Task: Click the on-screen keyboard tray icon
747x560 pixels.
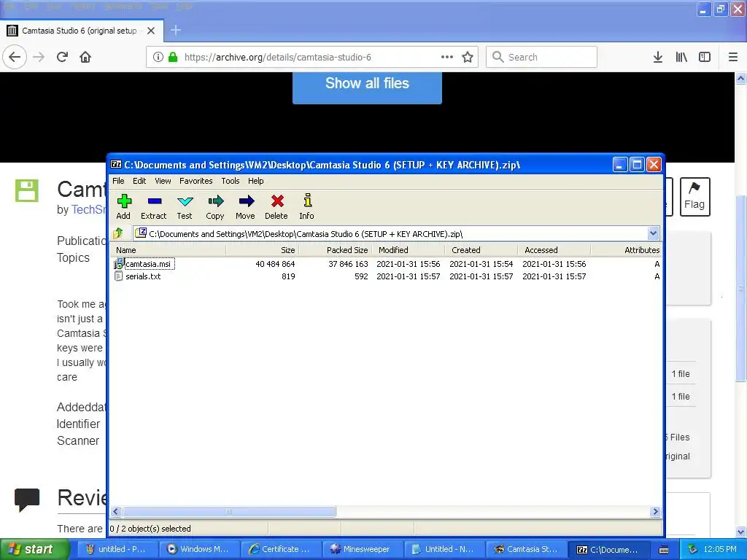Action: [x=664, y=550]
